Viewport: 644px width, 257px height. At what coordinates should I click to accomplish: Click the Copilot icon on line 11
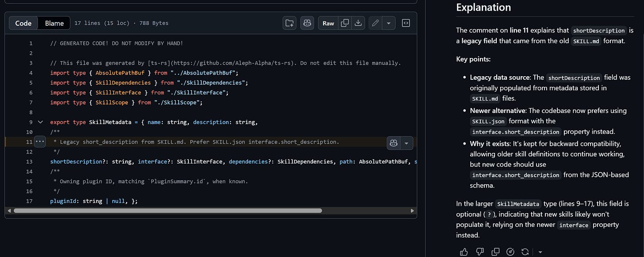394,143
